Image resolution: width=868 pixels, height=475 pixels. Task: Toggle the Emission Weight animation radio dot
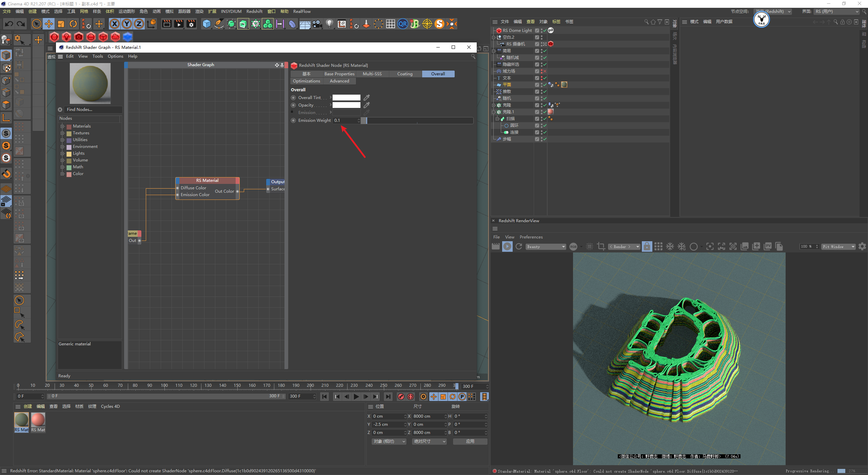coord(294,120)
